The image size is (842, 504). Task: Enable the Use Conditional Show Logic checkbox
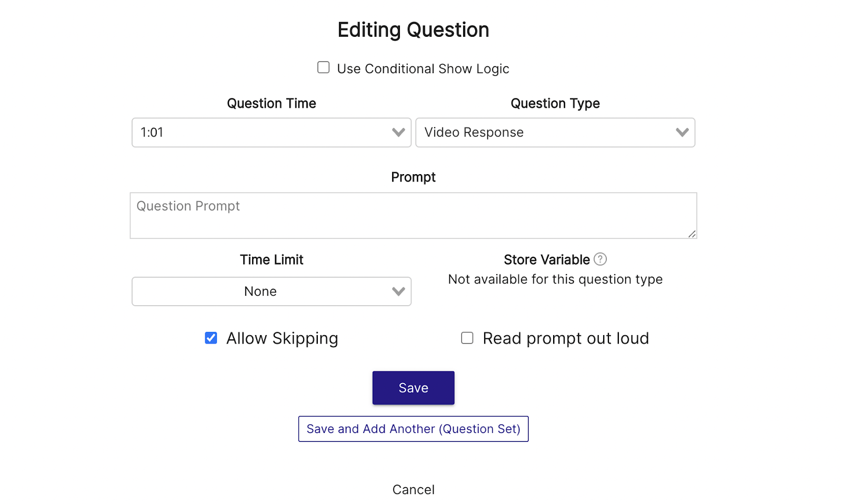[324, 68]
